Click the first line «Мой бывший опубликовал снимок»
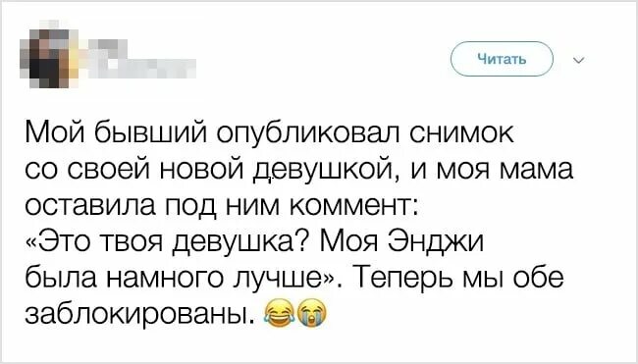The width and height of the screenshot is (638, 364). [x=269, y=133]
